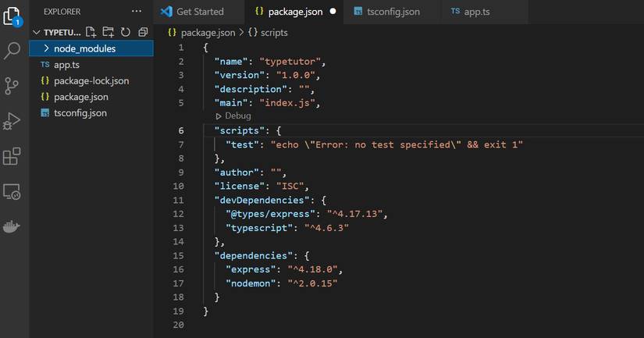Switch to the tsconfig.json editor tab
Image resolution: width=644 pixels, height=338 pixels.
392,12
